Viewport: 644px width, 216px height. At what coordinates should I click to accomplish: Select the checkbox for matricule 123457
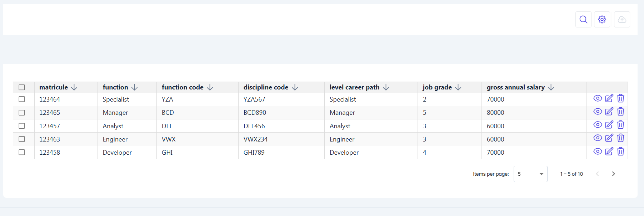pyautogui.click(x=22, y=126)
